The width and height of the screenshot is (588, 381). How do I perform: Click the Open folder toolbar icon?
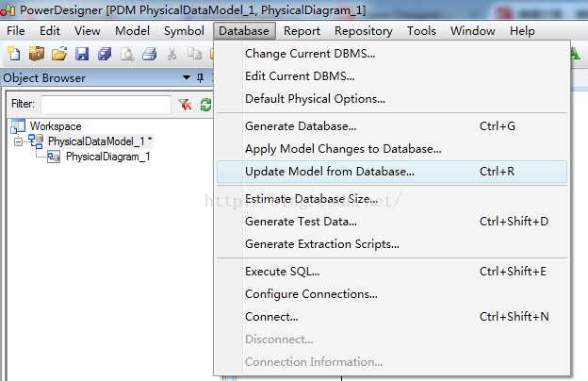click(x=59, y=54)
